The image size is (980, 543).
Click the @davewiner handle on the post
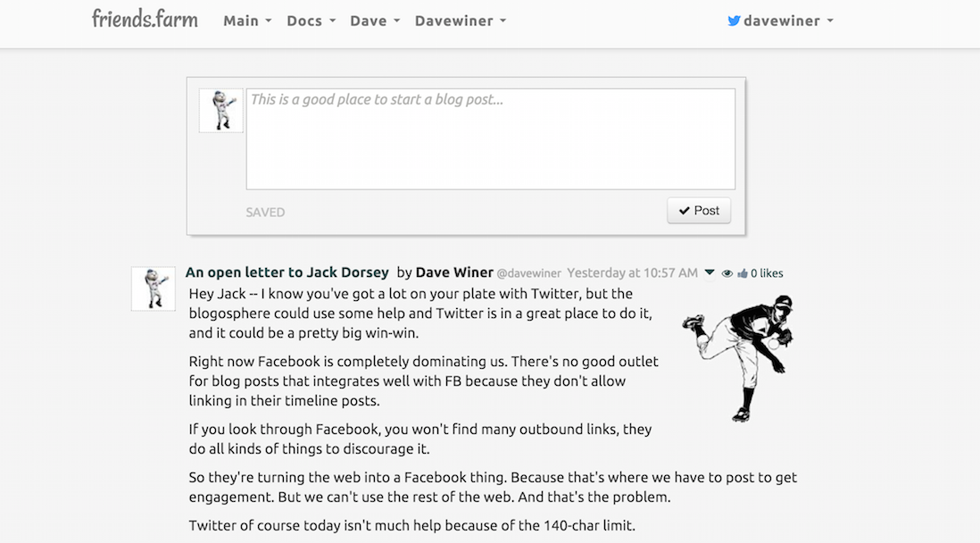(528, 273)
